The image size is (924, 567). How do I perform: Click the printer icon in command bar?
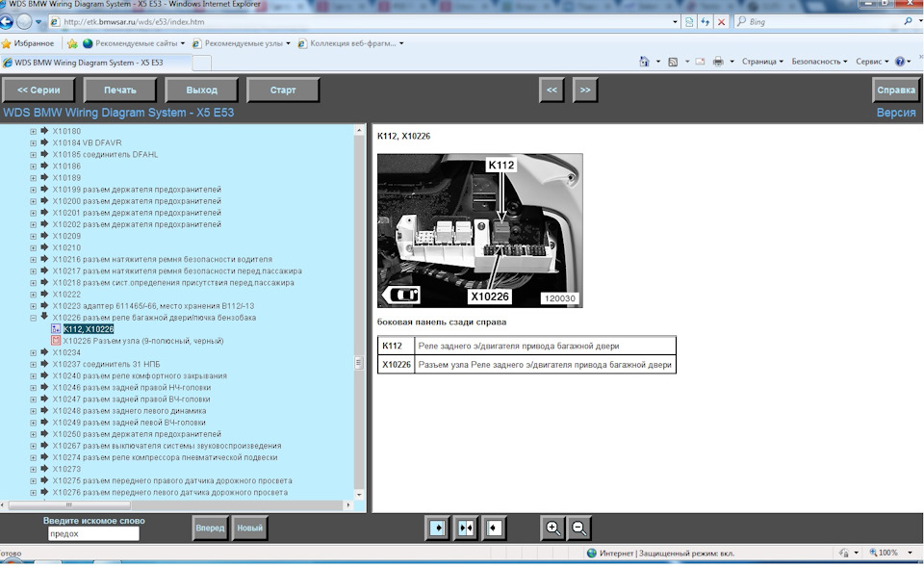(717, 62)
